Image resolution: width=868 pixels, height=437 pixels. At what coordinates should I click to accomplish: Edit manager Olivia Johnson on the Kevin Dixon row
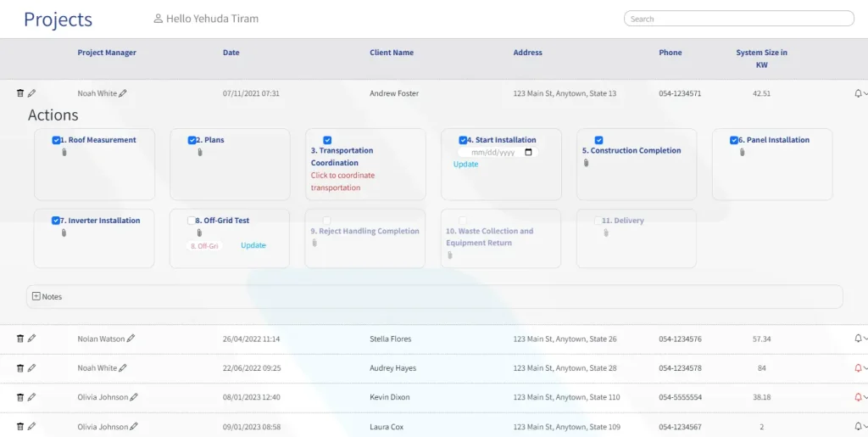tap(134, 397)
